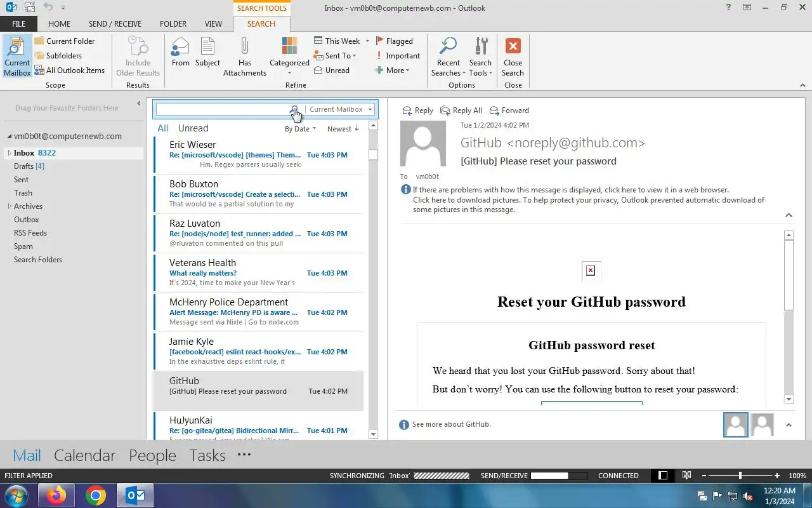The image size is (812, 508).
Task: Choose All Outlook Items scope
Action: click(x=69, y=70)
